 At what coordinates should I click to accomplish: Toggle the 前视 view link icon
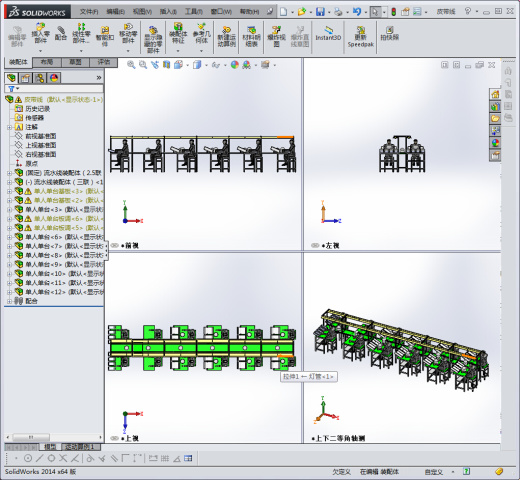click(114, 245)
